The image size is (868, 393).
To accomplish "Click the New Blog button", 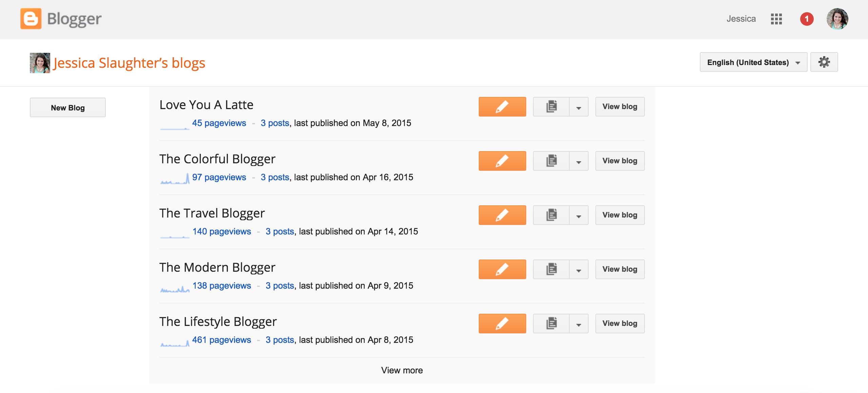I will (x=68, y=108).
